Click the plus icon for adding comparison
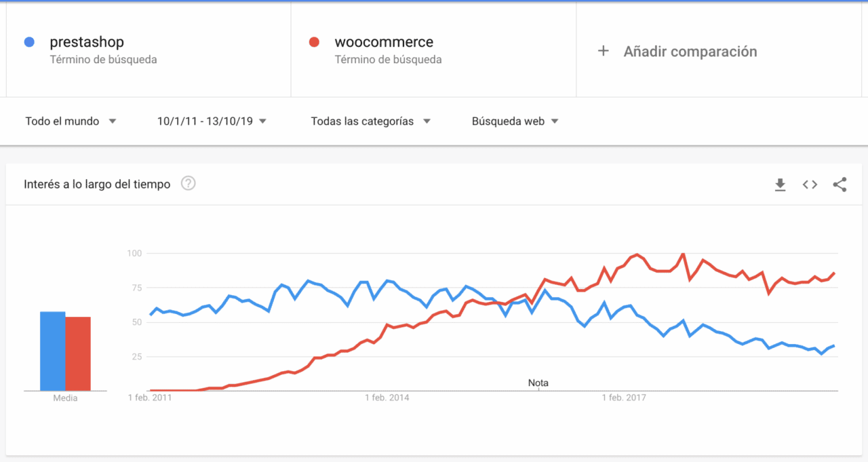The image size is (868, 462). click(x=603, y=51)
